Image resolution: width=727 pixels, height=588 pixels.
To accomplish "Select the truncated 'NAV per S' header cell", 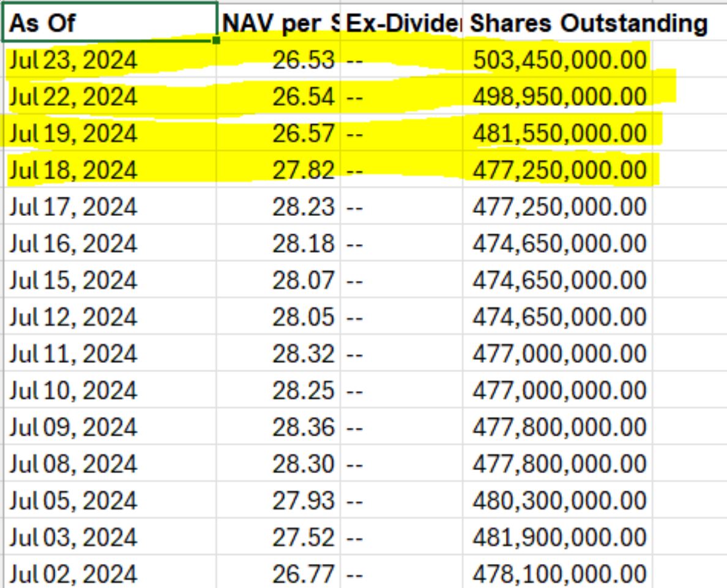I will 279,23.
